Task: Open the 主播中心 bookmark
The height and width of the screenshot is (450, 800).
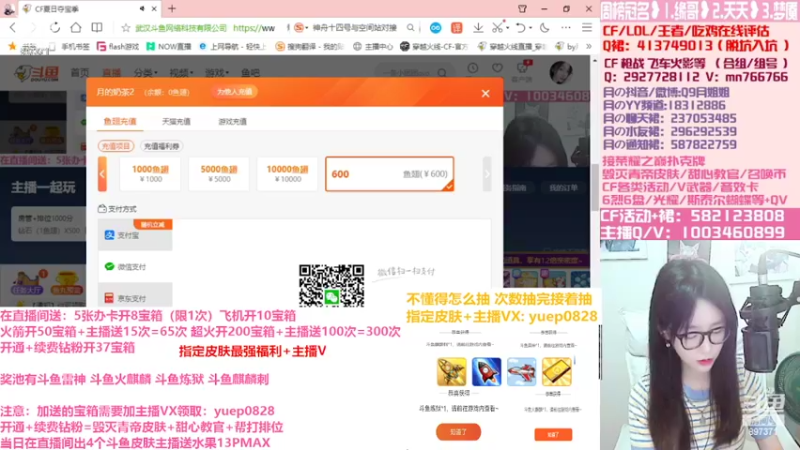Action: 373,46
